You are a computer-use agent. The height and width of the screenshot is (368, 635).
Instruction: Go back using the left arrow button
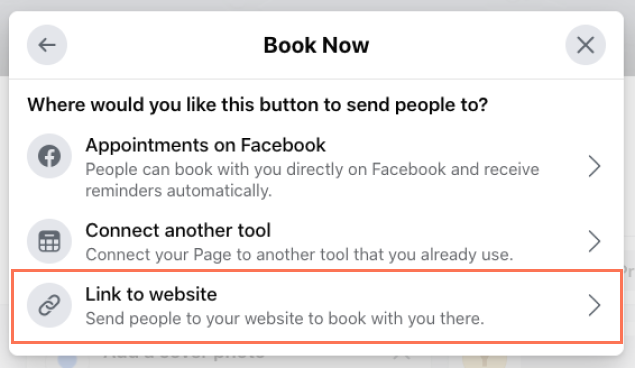pos(47,45)
